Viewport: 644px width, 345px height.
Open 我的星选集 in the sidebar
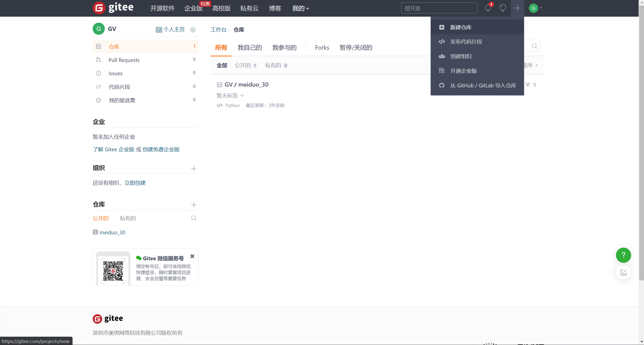tap(145, 100)
